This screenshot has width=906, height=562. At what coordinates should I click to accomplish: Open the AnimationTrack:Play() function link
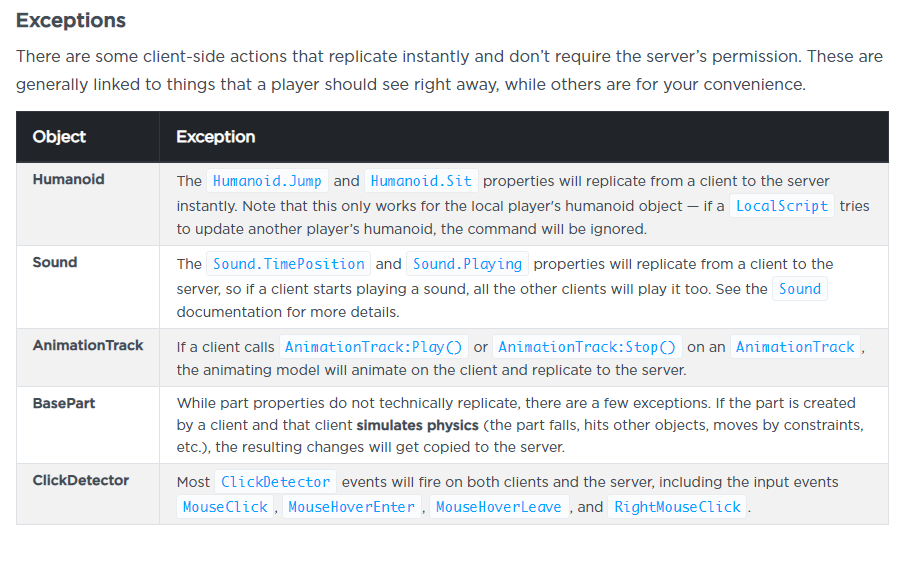point(373,347)
